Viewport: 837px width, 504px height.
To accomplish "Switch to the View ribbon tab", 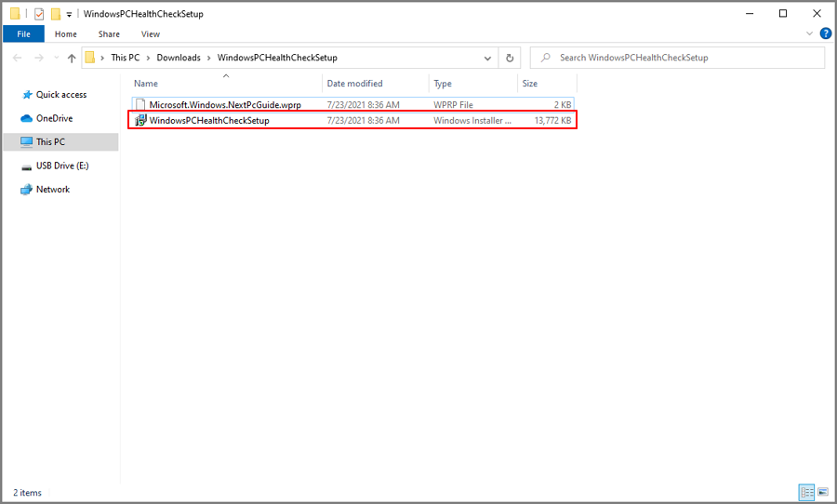I will click(150, 33).
